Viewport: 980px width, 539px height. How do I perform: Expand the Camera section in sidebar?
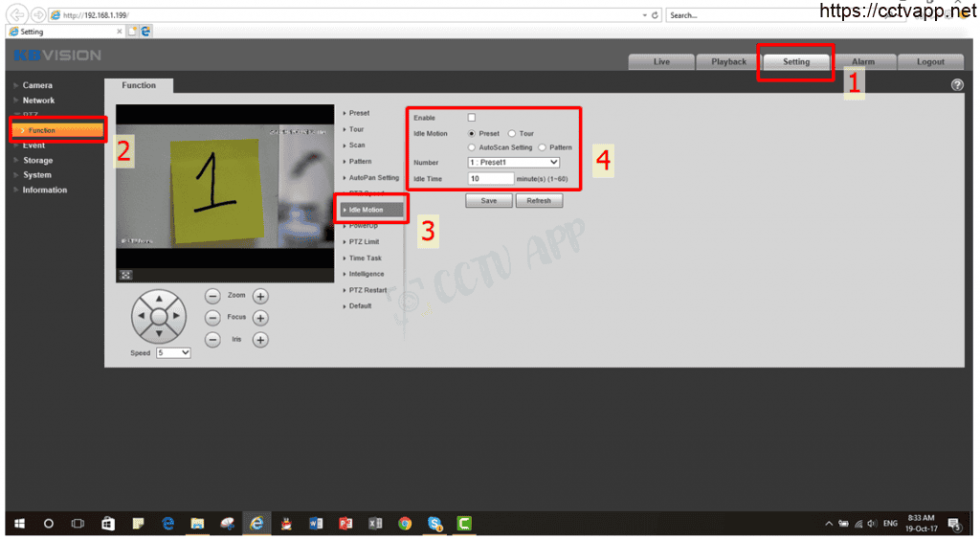coord(37,85)
